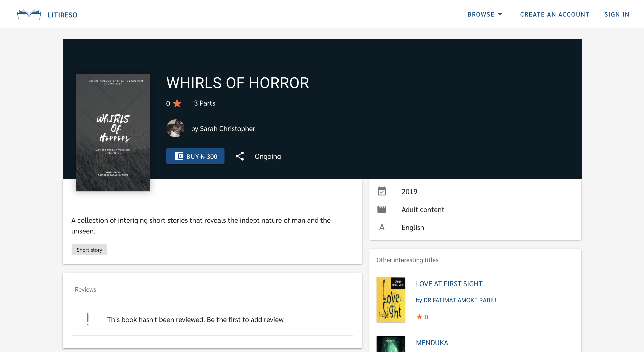
Task: Click the Whirls of Horrors book cover
Action: (113, 133)
